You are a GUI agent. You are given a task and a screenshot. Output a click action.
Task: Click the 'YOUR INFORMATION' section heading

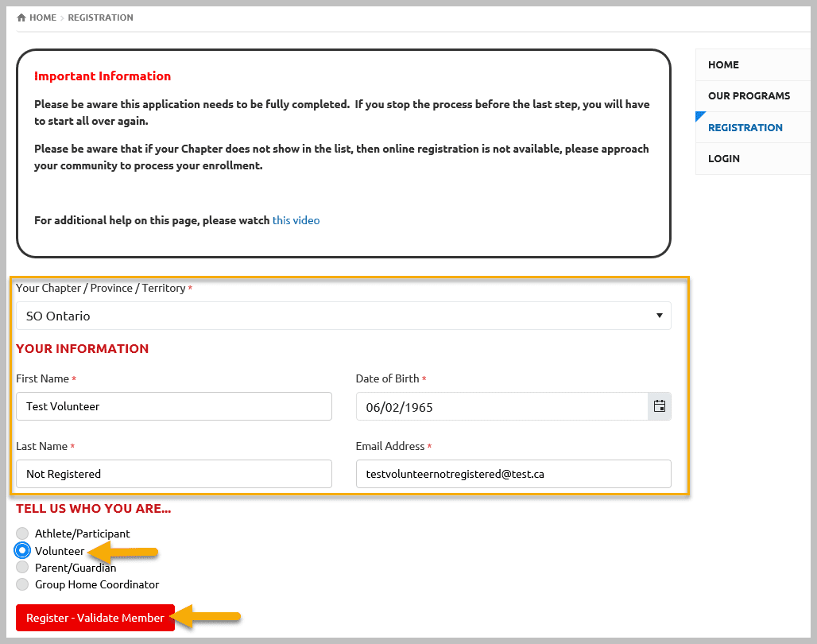83,348
